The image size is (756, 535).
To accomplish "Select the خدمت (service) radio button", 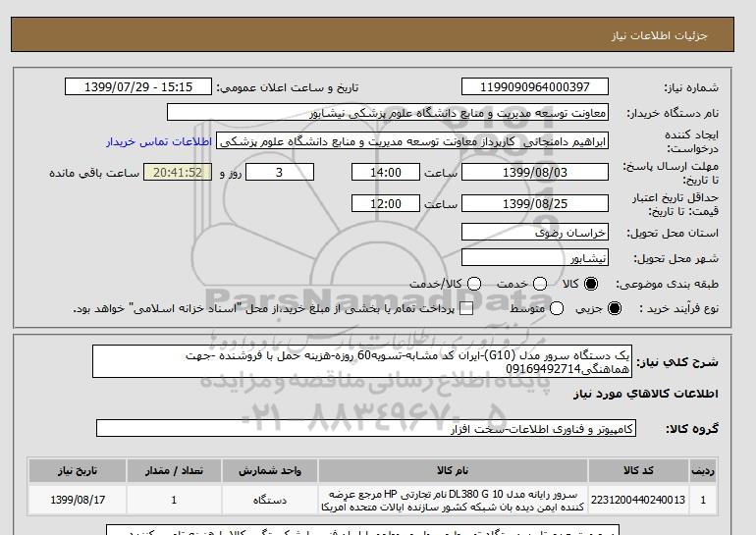I will click(x=540, y=284).
